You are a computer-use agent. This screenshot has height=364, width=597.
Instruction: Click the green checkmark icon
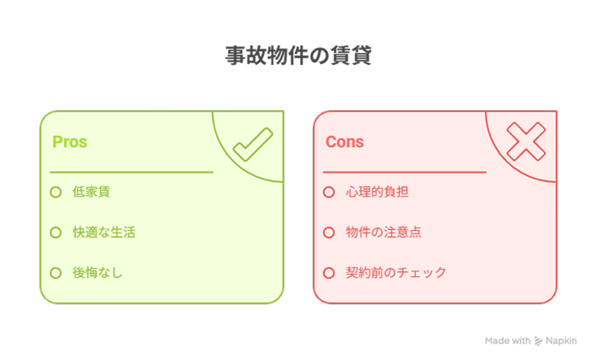click(253, 144)
